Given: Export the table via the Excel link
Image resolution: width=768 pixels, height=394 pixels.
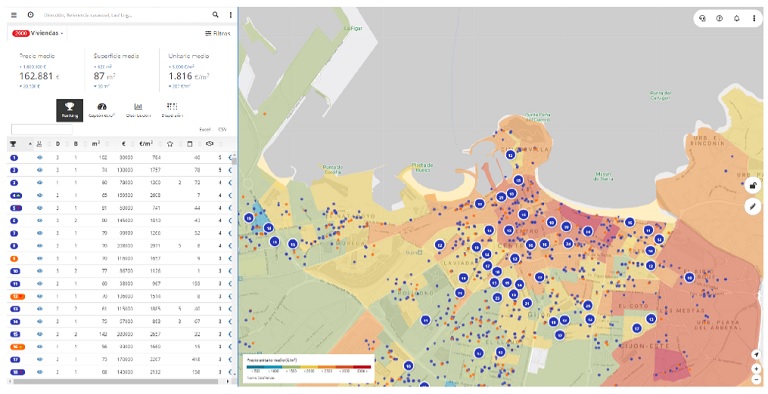Looking at the screenshot, I should 205,130.
